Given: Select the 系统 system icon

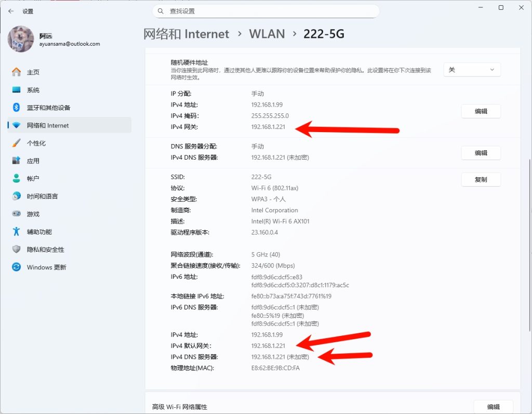Looking at the screenshot, I should (x=17, y=90).
